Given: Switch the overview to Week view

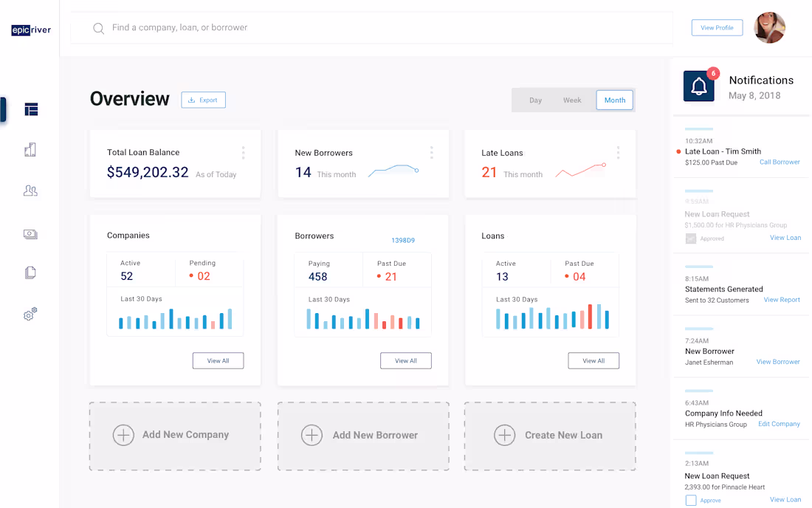Looking at the screenshot, I should point(572,100).
